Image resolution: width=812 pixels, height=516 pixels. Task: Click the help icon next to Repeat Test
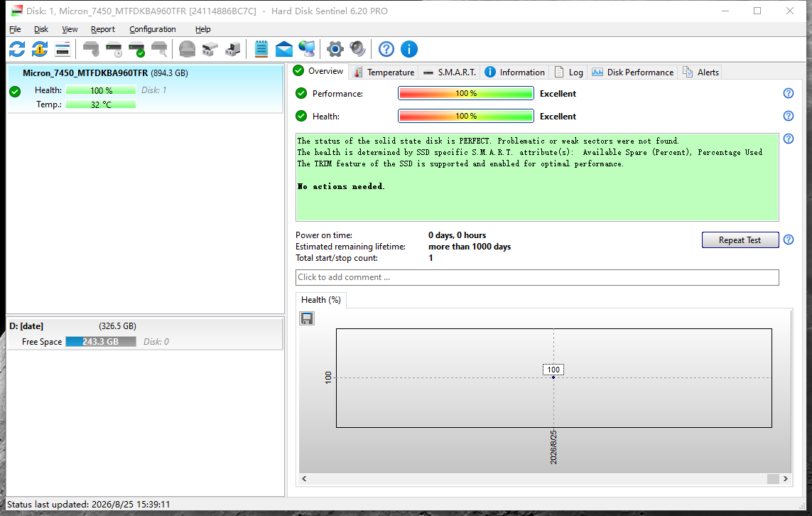[788, 240]
